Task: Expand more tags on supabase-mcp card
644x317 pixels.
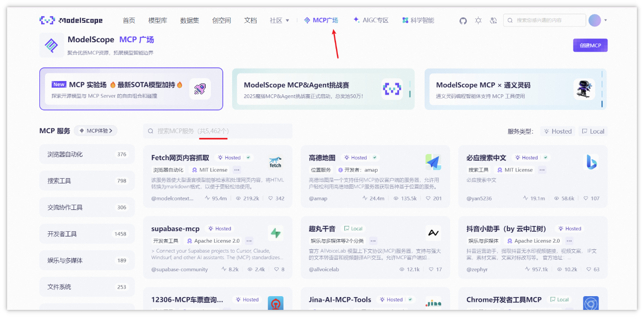Action: 249,241
